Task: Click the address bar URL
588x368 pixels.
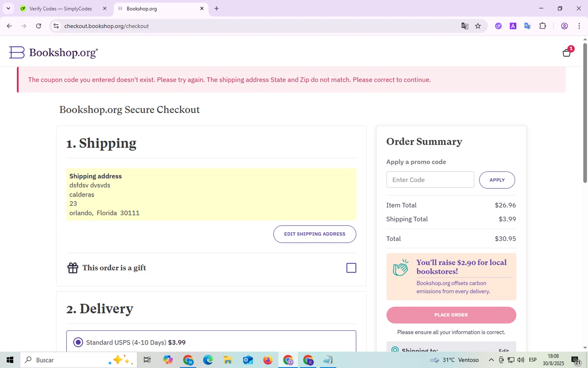Action: pyautogui.click(x=107, y=26)
